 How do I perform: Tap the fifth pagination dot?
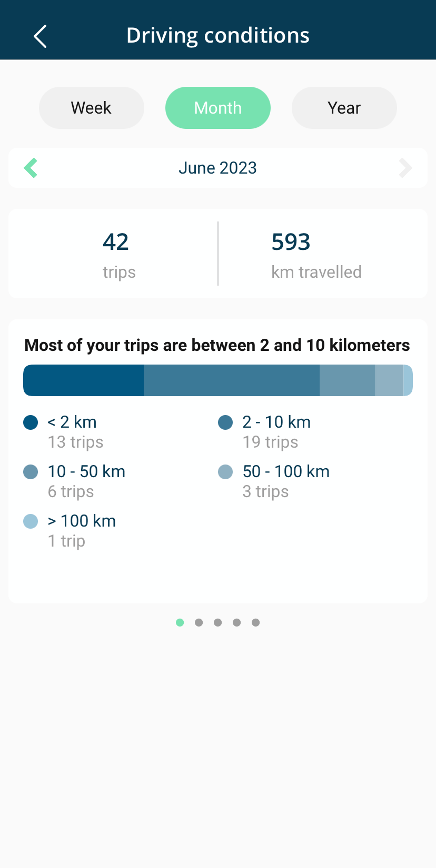[x=256, y=622]
